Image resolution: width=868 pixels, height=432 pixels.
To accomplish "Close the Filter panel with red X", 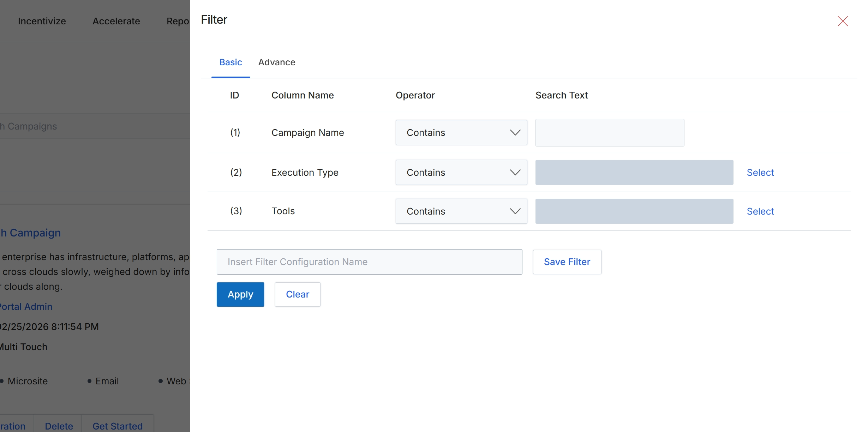I will click(x=843, y=21).
